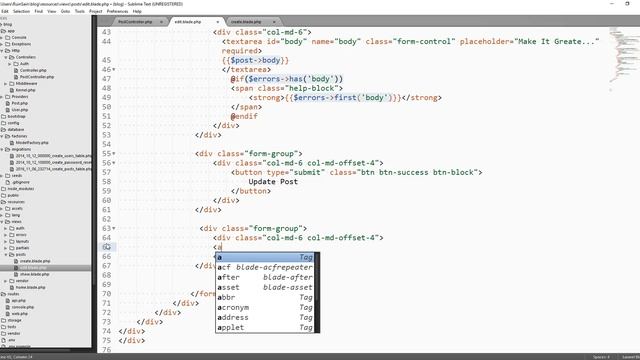The image size is (640, 360).
Task: Choose 'asset blade-asset' autocomplete suggestion
Action: pyautogui.click(x=265, y=287)
